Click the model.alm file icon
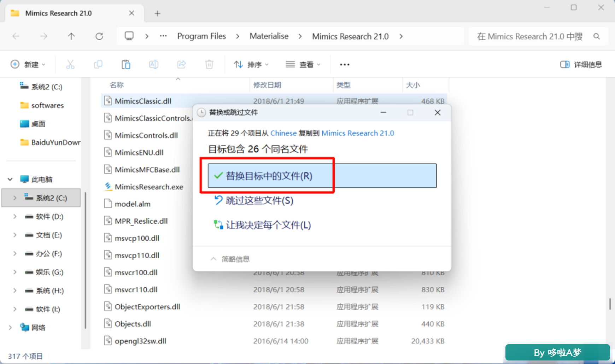 tap(108, 204)
